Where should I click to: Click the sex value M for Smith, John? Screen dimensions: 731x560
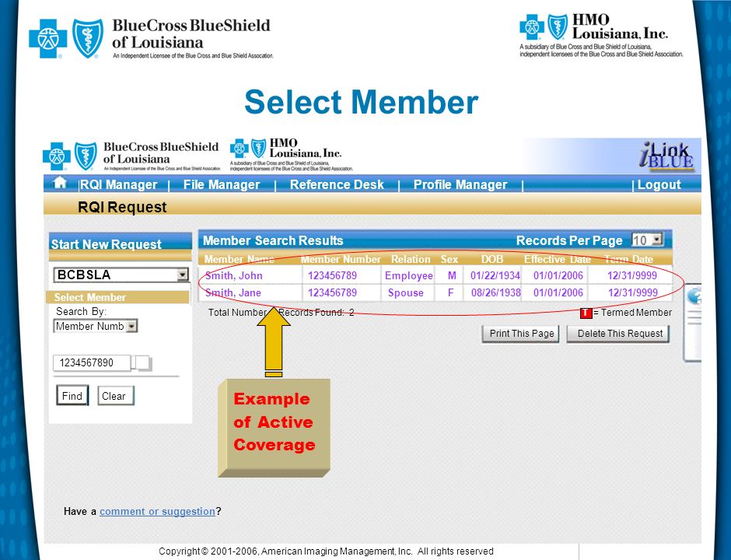451,275
